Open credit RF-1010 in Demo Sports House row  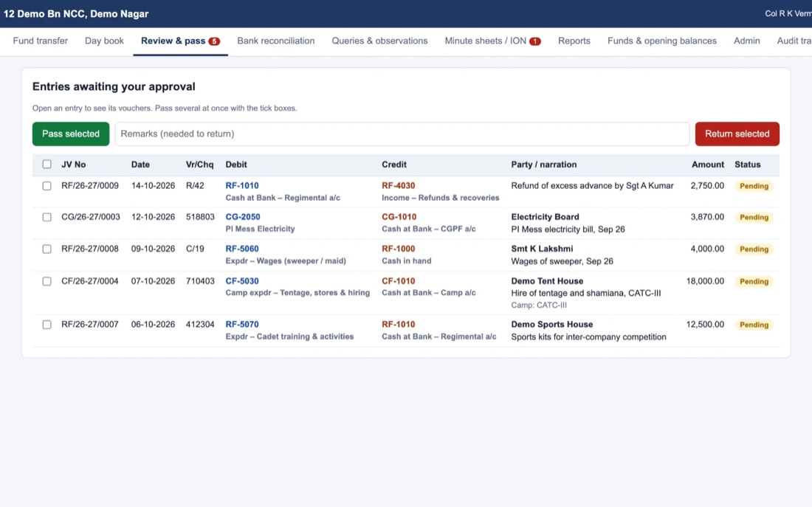(x=398, y=324)
